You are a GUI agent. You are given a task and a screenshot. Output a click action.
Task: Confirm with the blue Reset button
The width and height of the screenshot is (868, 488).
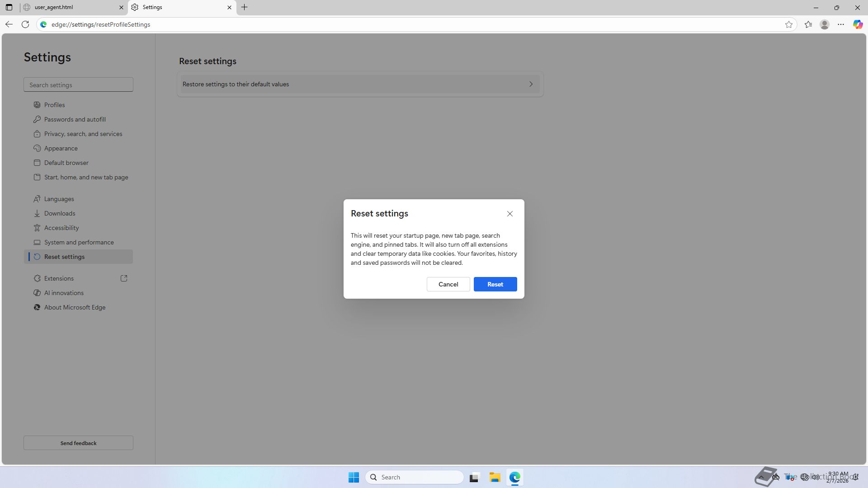click(x=495, y=284)
